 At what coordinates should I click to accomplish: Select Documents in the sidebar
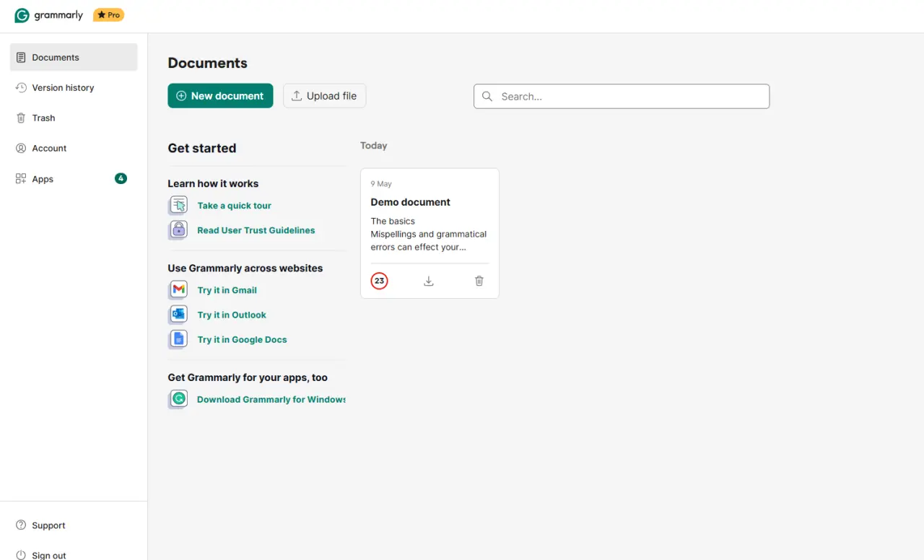tap(74, 57)
